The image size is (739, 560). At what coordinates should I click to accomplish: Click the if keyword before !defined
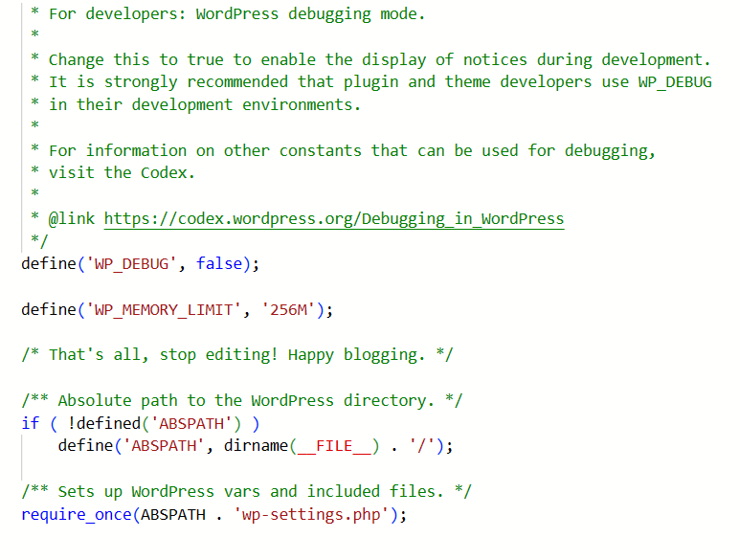coord(30,423)
